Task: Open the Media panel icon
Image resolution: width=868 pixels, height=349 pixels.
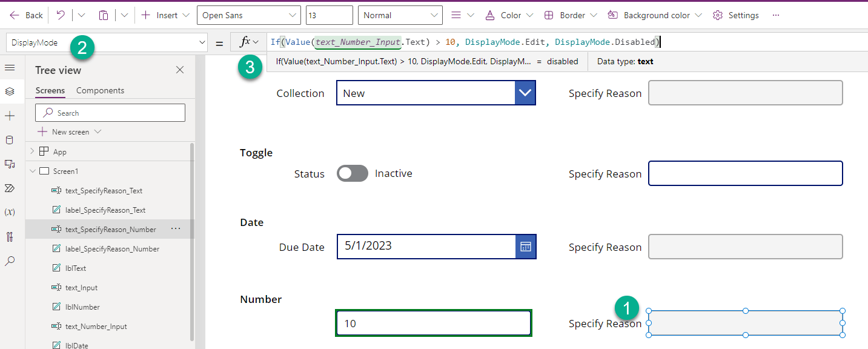Action: 10,164
